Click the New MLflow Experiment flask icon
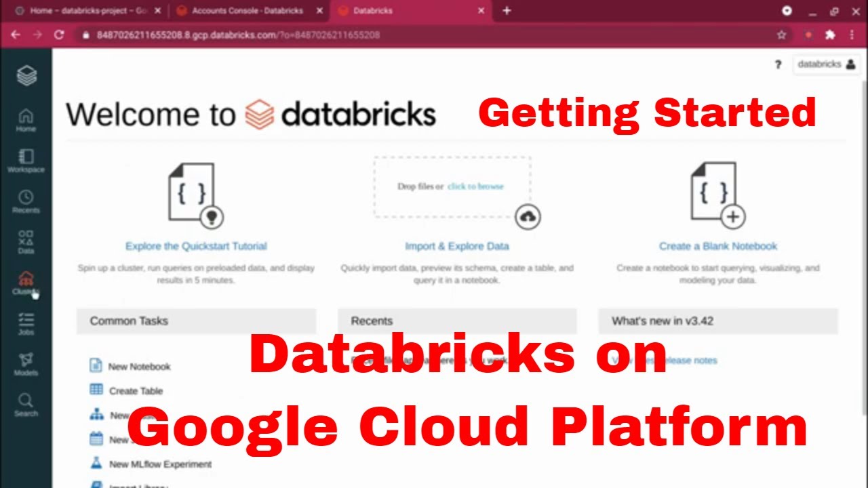This screenshot has height=488, width=868. pyautogui.click(x=96, y=463)
